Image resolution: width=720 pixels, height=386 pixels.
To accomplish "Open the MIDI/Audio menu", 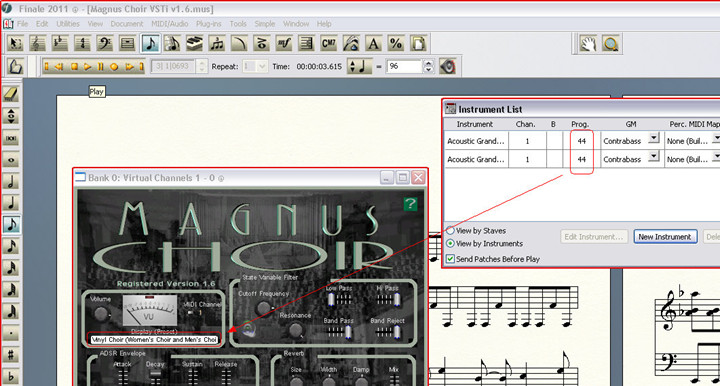I will [169, 23].
